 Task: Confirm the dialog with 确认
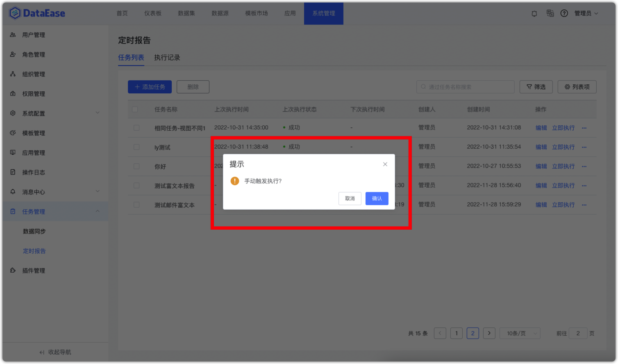point(377,199)
